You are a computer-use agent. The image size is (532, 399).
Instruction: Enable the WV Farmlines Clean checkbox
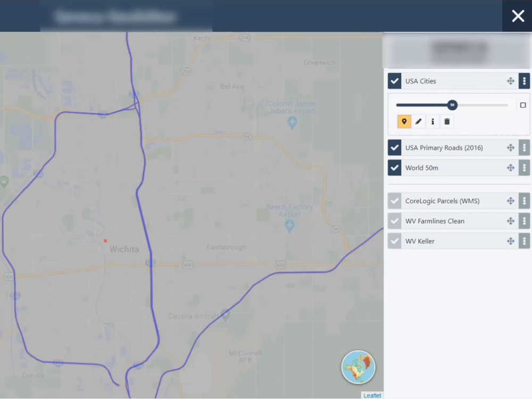pos(394,221)
